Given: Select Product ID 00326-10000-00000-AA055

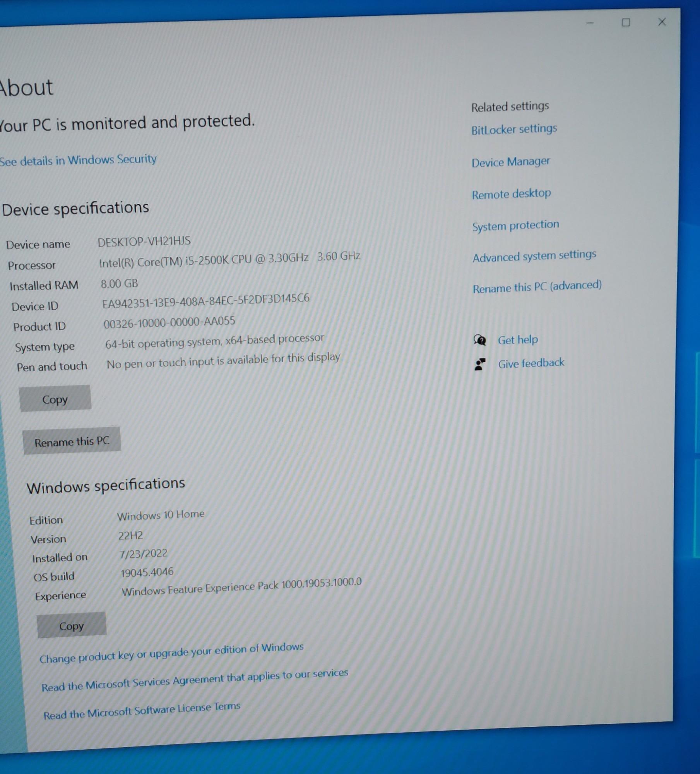Looking at the screenshot, I should pos(169,322).
